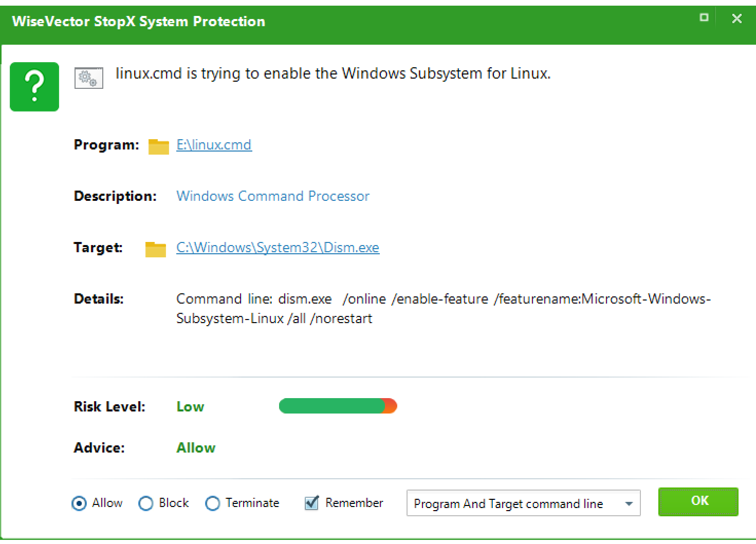Click the folder icon beside Program path
This screenshot has height=544, width=756.
(158, 146)
